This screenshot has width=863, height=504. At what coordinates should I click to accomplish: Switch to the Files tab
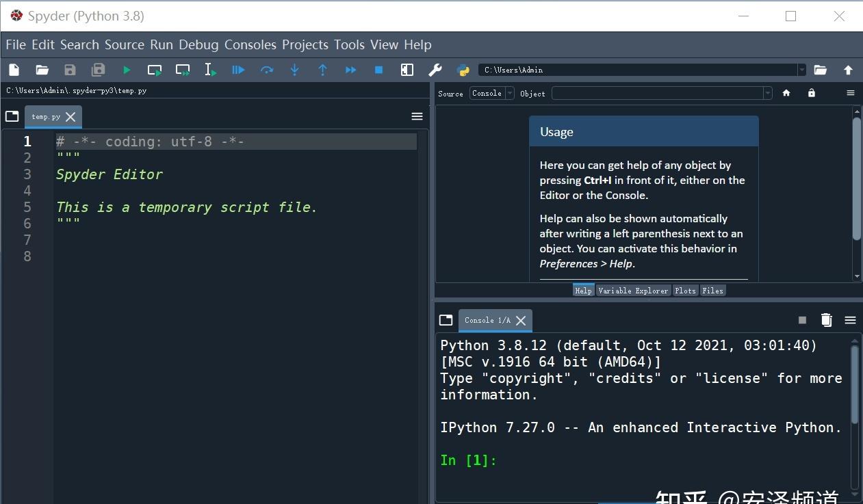712,291
